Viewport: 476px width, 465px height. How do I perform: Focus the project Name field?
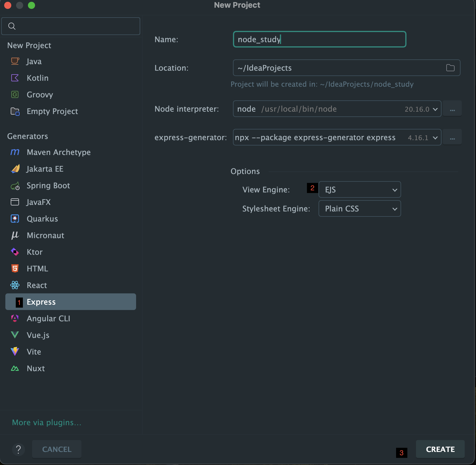[x=320, y=39]
